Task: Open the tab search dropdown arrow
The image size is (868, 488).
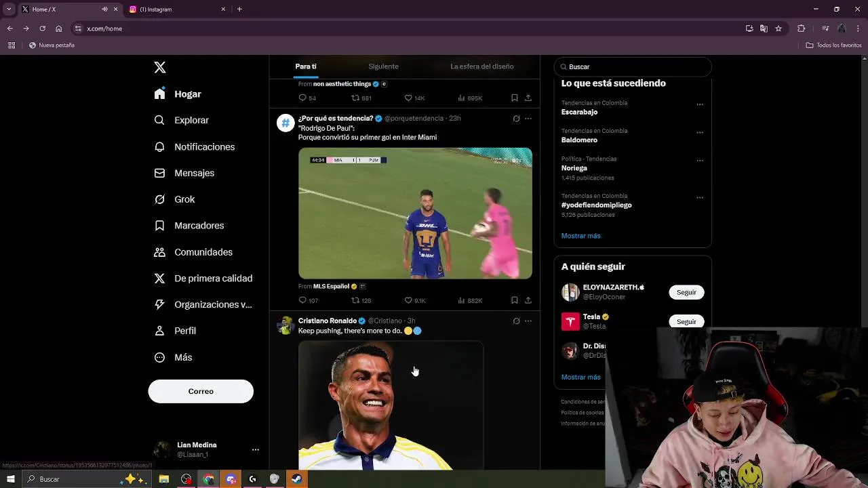Action: [x=9, y=9]
